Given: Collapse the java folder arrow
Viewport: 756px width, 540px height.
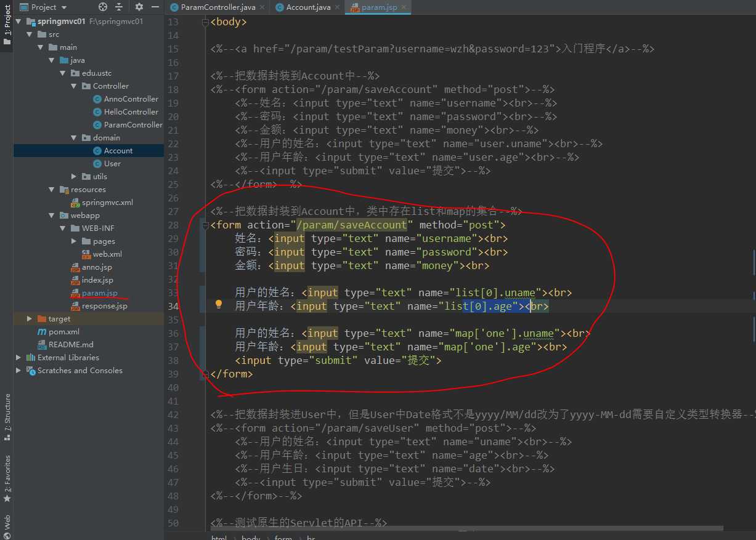Looking at the screenshot, I should (x=51, y=60).
